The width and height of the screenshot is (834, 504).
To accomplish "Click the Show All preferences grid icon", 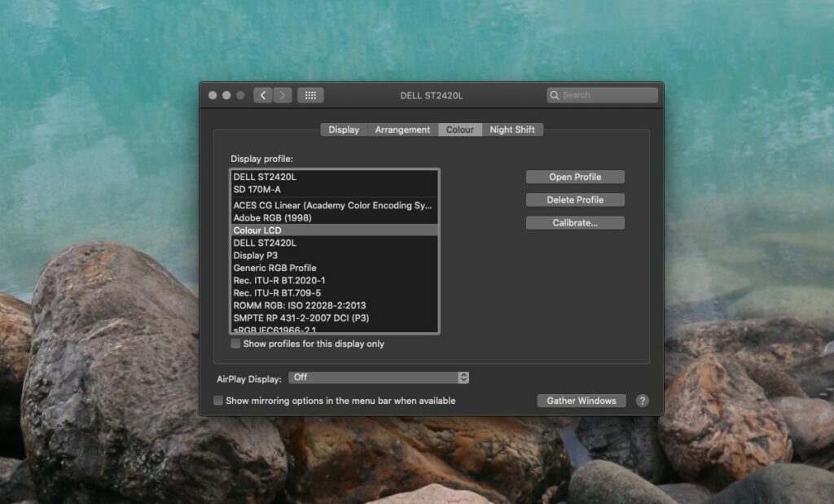I will pos(310,94).
